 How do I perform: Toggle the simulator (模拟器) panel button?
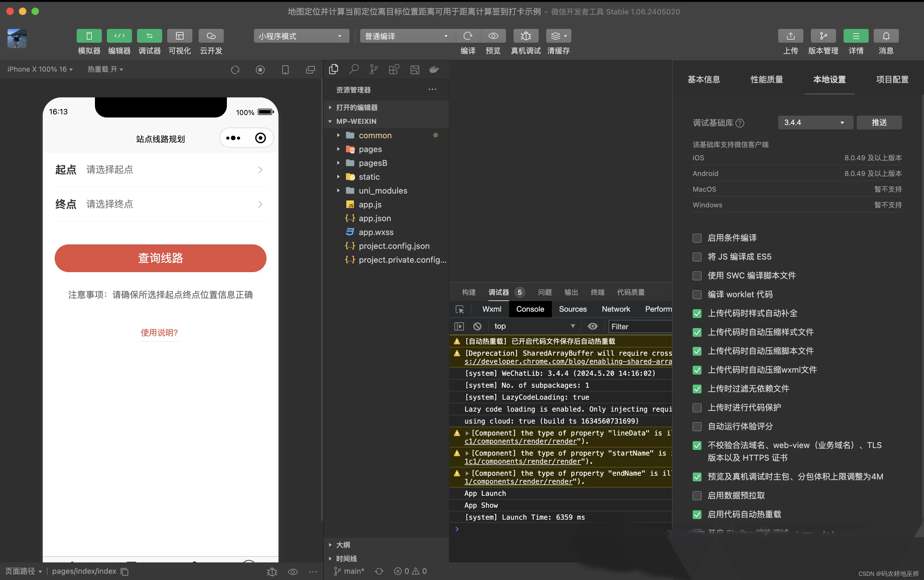click(x=89, y=36)
